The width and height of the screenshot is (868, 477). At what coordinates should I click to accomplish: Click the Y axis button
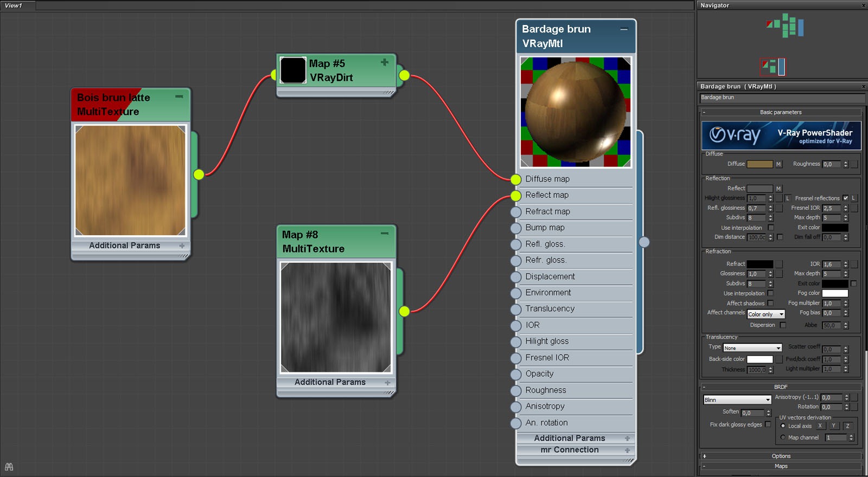point(834,426)
